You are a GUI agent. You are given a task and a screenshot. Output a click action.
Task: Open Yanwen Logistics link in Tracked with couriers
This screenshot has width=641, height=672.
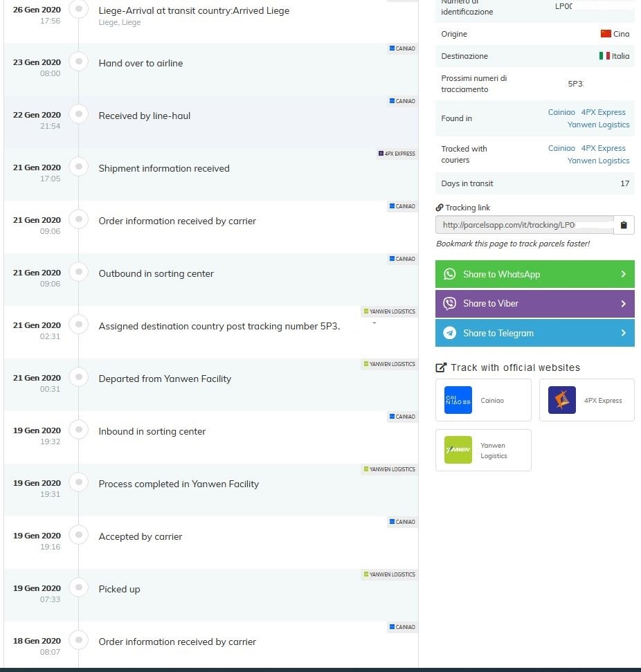pyautogui.click(x=598, y=161)
